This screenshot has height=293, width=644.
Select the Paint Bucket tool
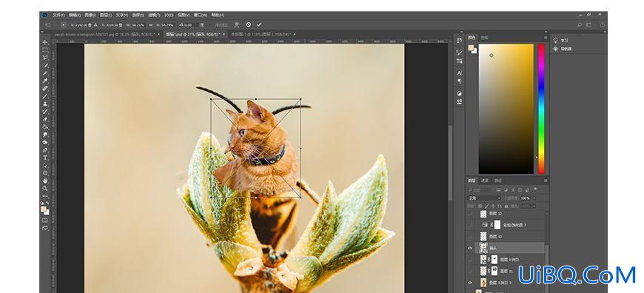pos(45,127)
